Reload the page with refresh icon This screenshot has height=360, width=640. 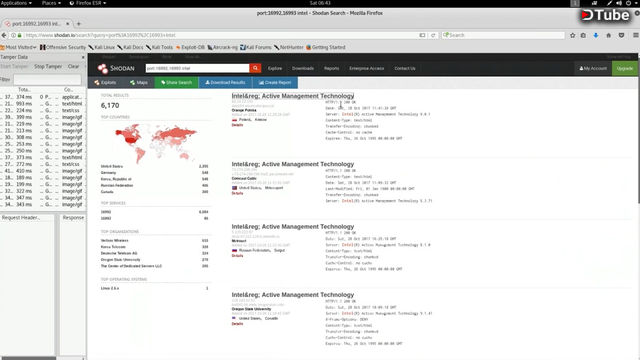click(x=433, y=35)
